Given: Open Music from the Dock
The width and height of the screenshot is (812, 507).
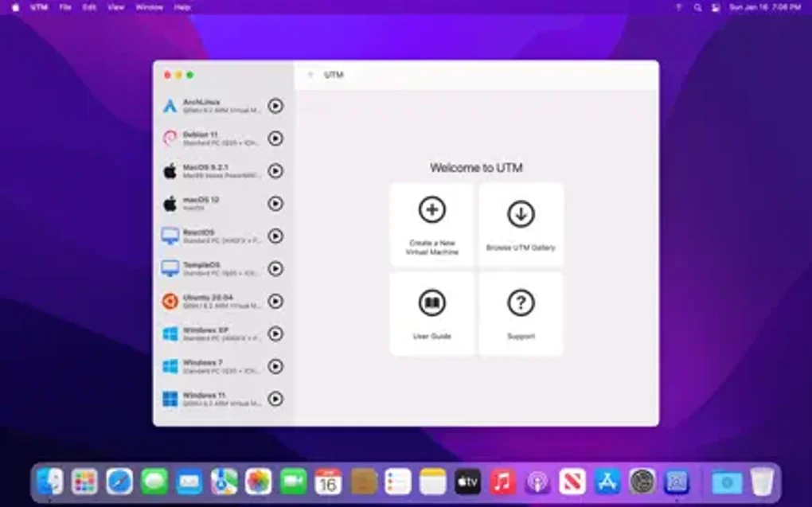Looking at the screenshot, I should 502,482.
